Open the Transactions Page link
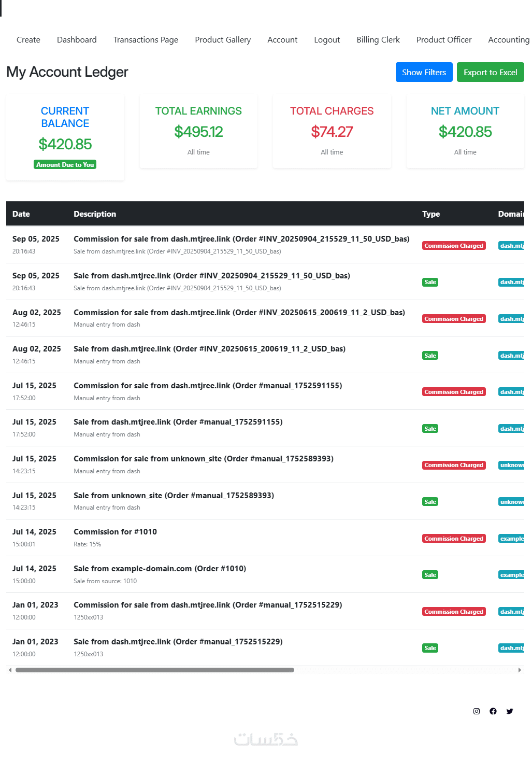 [x=146, y=40]
